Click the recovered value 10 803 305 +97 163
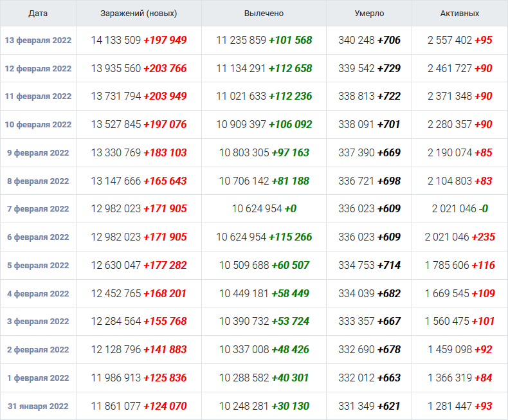Viewport: 508px width, 420px height. coord(264,153)
